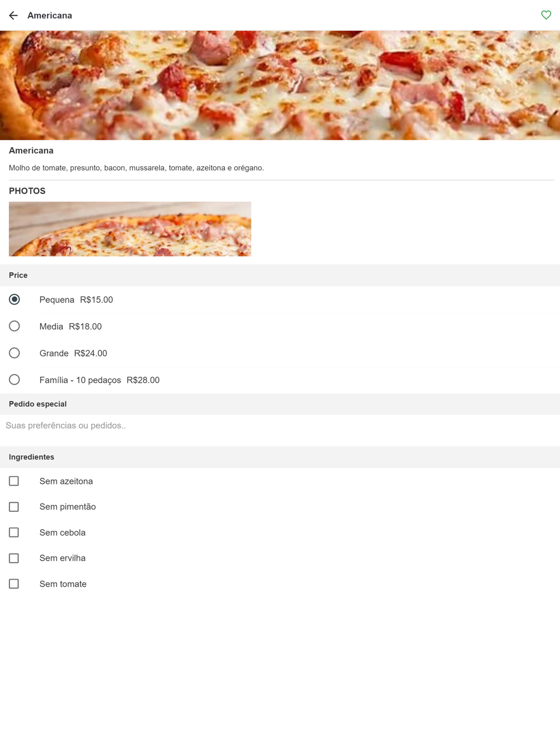The image size is (560, 747).
Task: Choose the Media R$18.00 size option
Action: click(280, 326)
